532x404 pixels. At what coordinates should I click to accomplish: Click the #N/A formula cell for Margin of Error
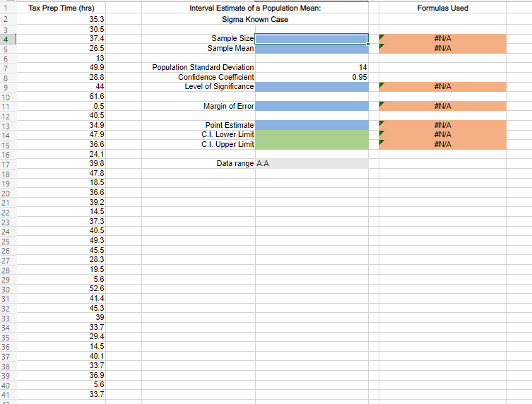442,106
